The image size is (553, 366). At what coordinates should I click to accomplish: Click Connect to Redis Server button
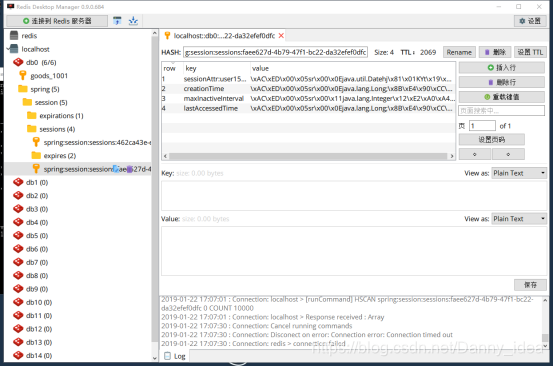[x=57, y=21]
